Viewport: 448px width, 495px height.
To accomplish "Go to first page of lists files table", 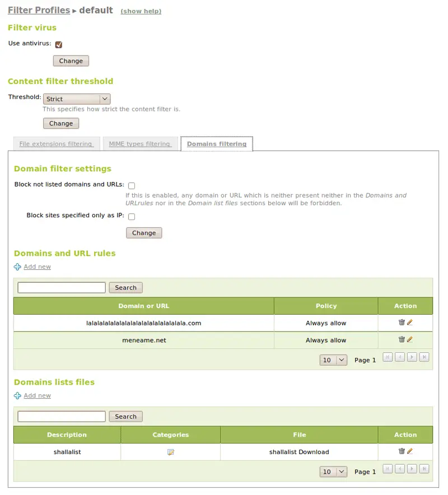I will click(388, 469).
